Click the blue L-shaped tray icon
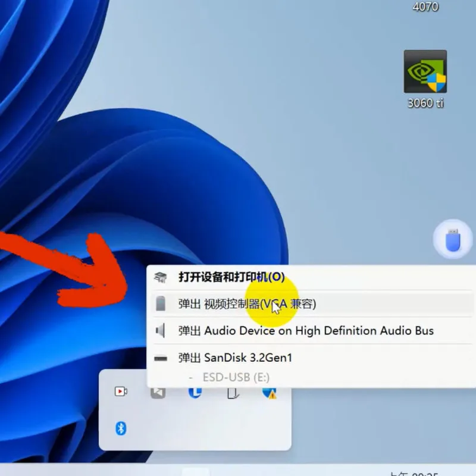Viewport: 476px width, 476px height. [x=195, y=392]
